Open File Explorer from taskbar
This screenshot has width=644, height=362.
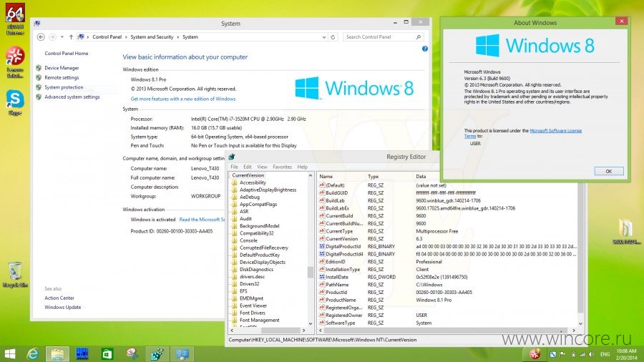(57, 354)
